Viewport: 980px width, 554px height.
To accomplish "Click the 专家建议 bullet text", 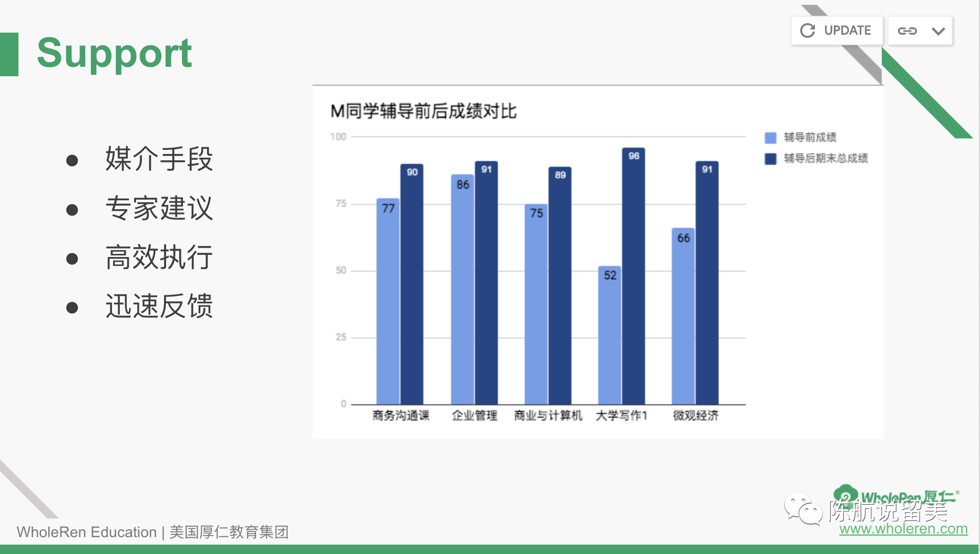I will tap(159, 208).
